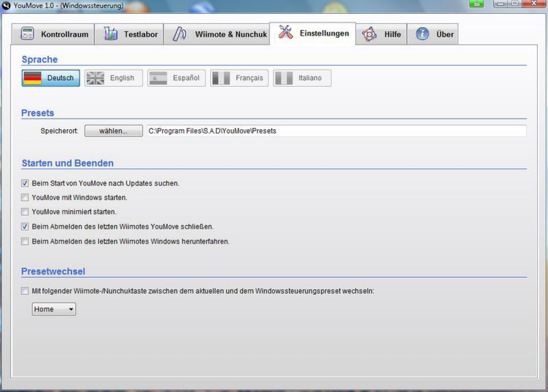Screen dimensions: 548x392
Task: Click the YouMove title bar app icon
Action: pyautogui.click(x=6, y=6)
